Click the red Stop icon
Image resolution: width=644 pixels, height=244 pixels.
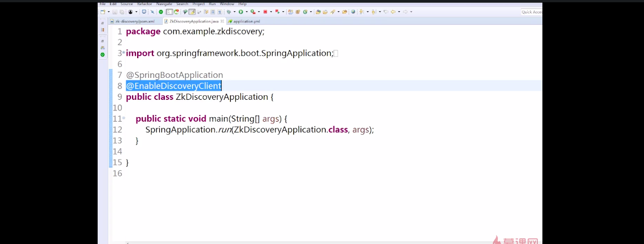point(265,12)
